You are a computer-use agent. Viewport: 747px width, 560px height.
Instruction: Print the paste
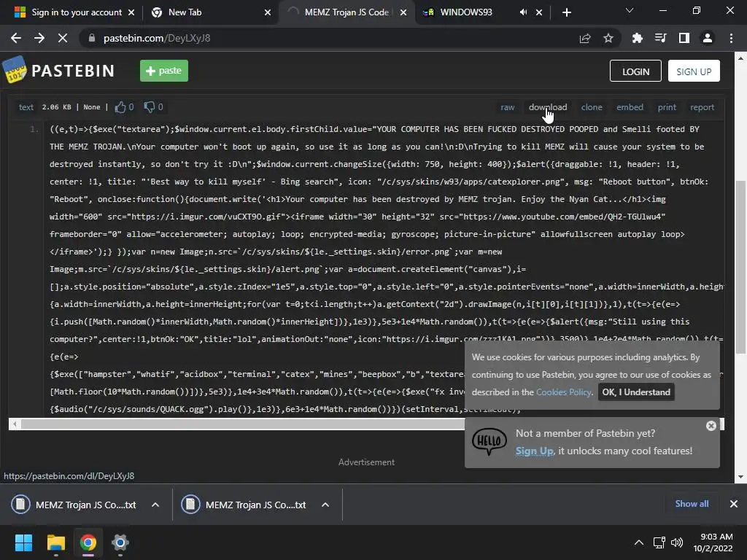click(x=667, y=107)
